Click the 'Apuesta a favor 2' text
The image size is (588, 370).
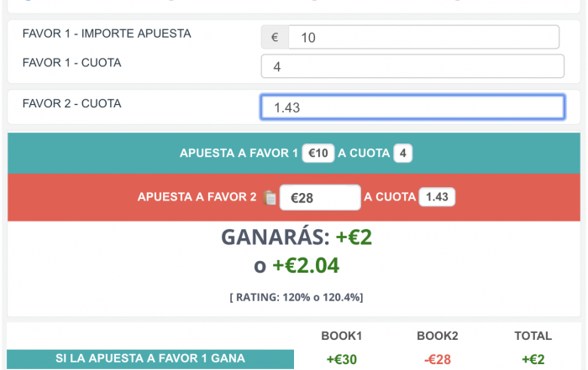point(197,197)
